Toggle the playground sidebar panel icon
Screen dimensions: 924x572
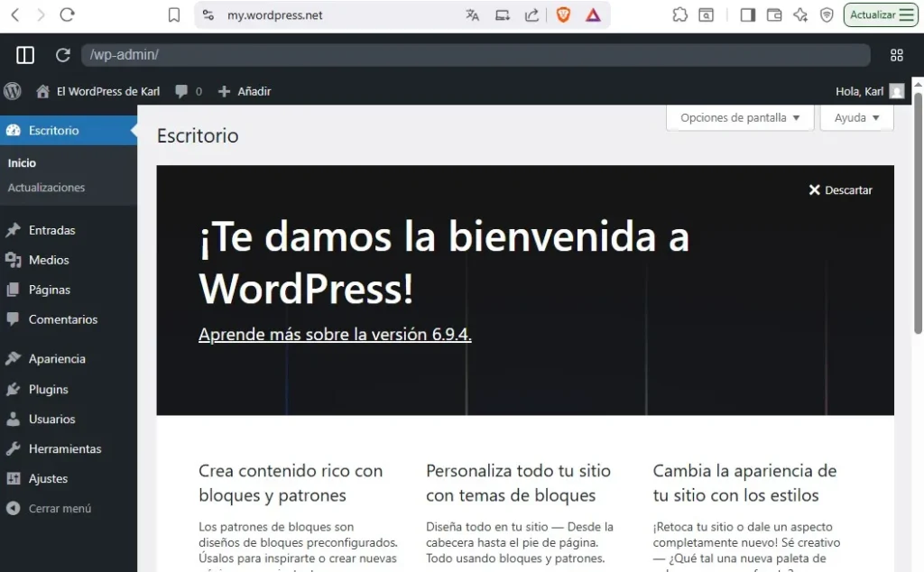tap(25, 55)
